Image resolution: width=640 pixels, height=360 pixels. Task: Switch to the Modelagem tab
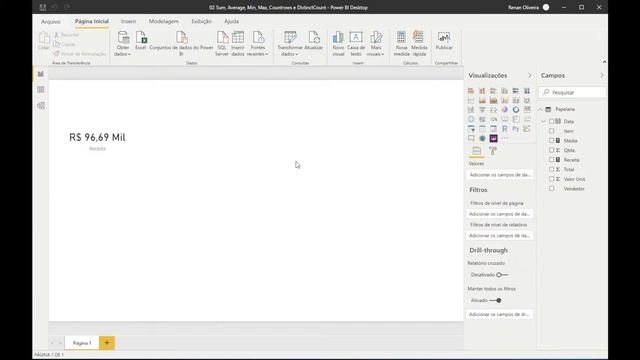[163, 21]
